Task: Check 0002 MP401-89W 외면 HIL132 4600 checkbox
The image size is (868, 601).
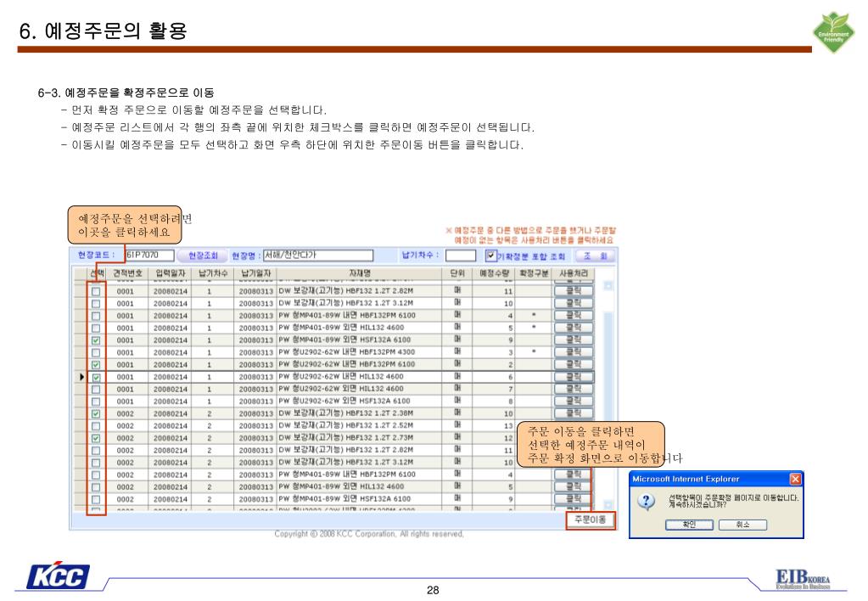Action: 96,487
